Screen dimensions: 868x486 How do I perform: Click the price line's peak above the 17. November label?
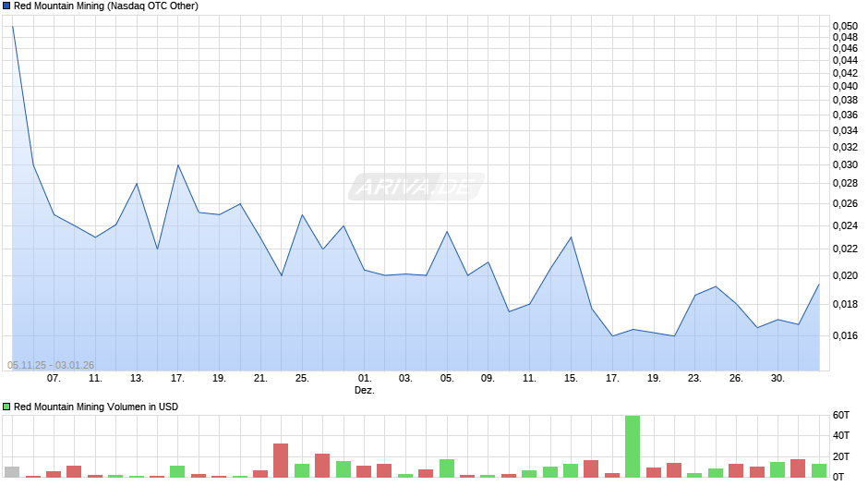177,165
